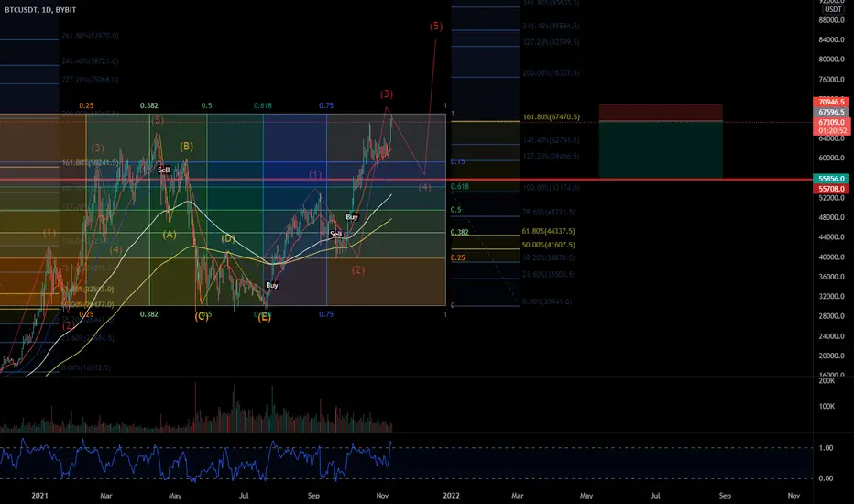Select the (C) wave label

point(202,316)
